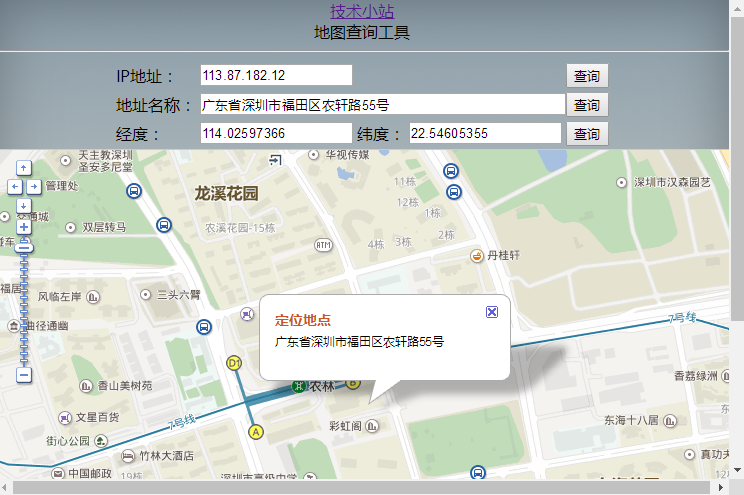744x495 pixels.
Task: Focus the 经度 longitude input field
Action: coord(276,133)
